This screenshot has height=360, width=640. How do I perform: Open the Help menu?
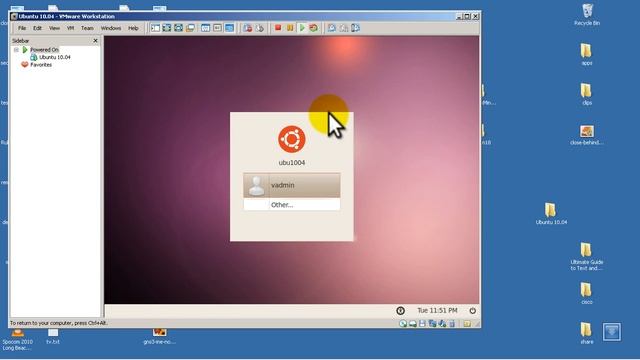click(x=133, y=28)
